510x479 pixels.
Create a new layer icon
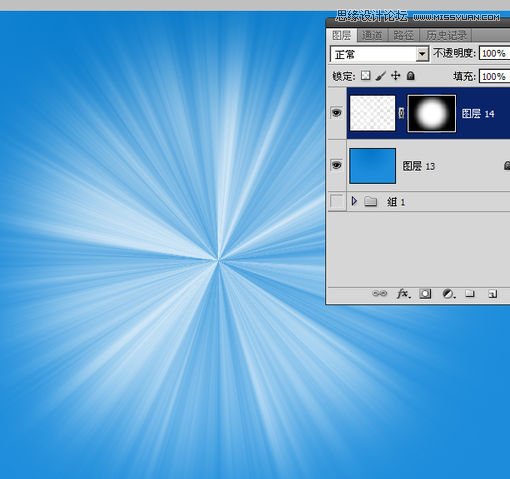point(492,294)
